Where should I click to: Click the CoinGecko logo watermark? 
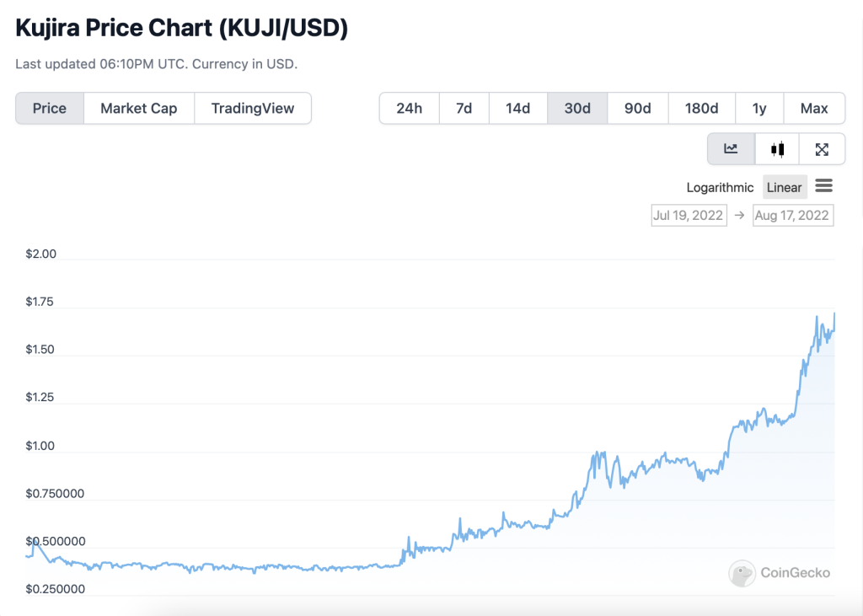point(780,573)
